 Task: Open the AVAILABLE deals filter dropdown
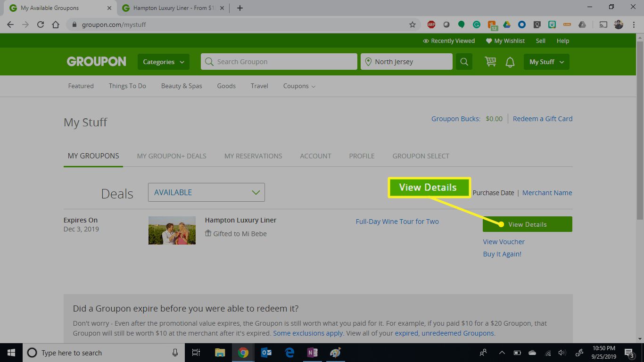click(206, 192)
